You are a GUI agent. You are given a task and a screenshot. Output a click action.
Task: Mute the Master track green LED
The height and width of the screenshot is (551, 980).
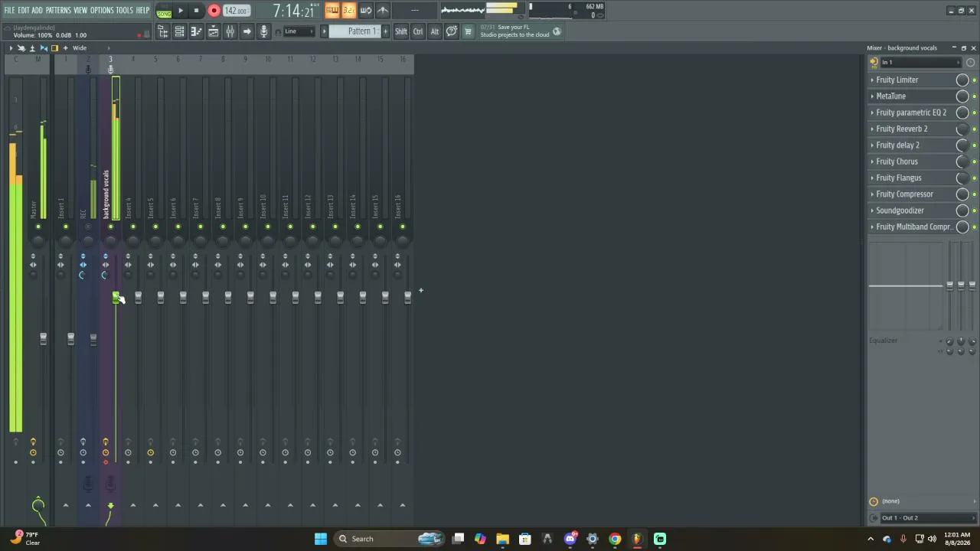[38, 227]
